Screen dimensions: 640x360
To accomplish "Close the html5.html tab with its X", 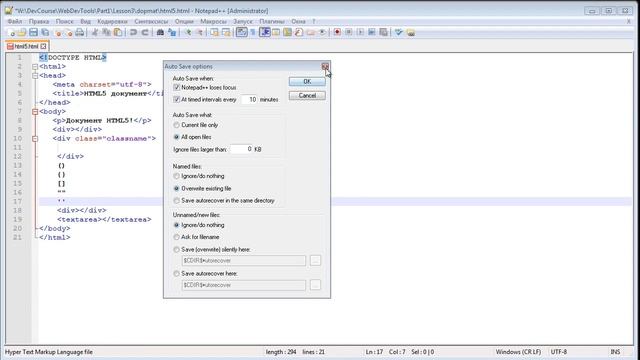I will pyautogui.click(x=43, y=47).
